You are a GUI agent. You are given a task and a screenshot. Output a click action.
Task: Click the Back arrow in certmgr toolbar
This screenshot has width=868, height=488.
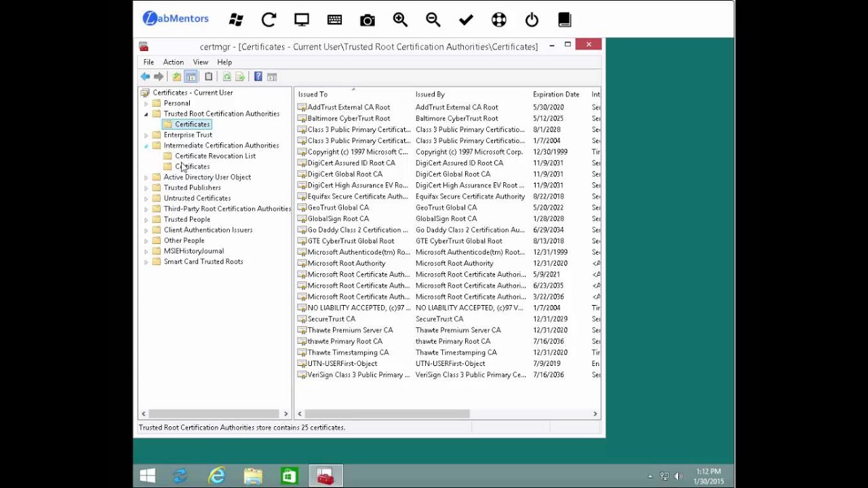pyautogui.click(x=145, y=77)
